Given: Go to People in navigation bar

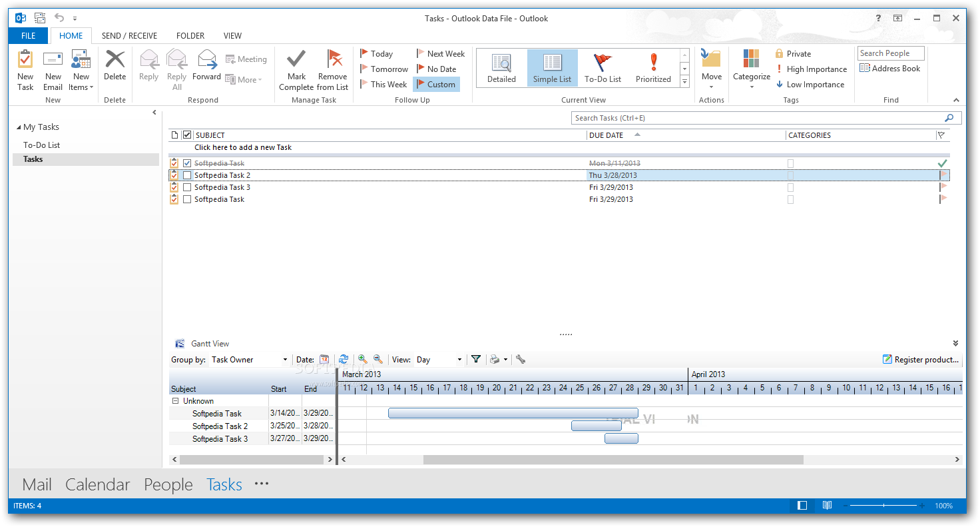Looking at the screenshot, I should (x=168, y=484).
